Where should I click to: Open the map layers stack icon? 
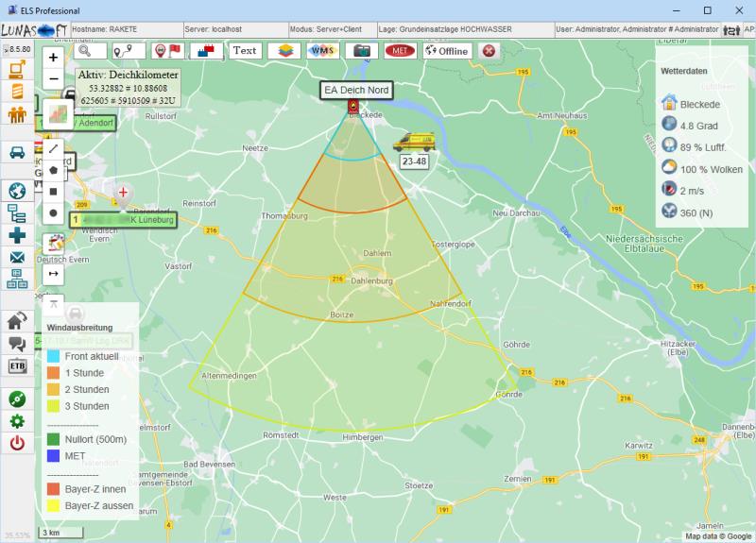pyautogui.click(x=280, y=50)
